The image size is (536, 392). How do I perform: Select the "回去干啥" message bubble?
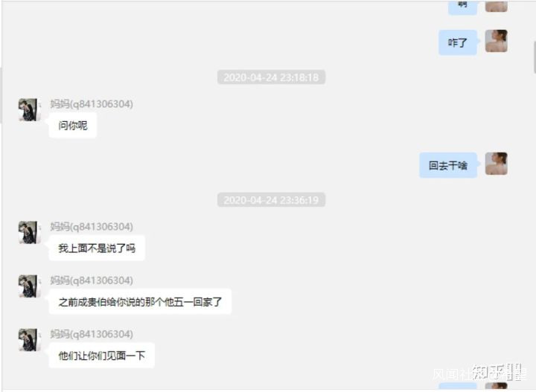pos(448,165)
